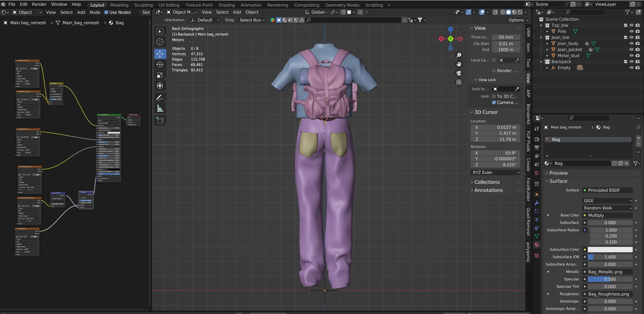Screen dimensions: 644x314
Task: Switch to wireframe viewport shading
Action: click(x=502, y=12)
